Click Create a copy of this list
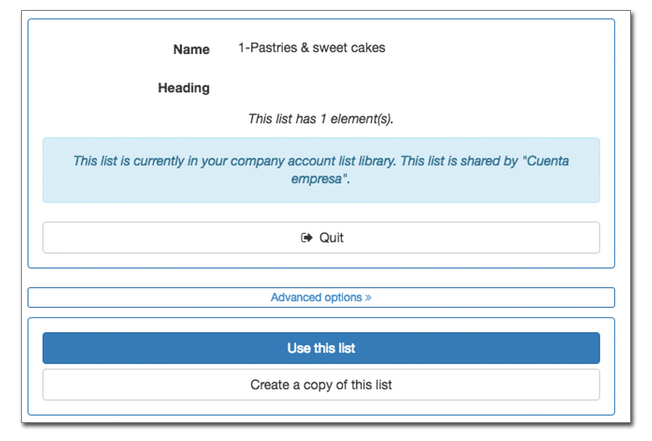The height and width of the screenshot is (441, 652). [x=321, y=385]
